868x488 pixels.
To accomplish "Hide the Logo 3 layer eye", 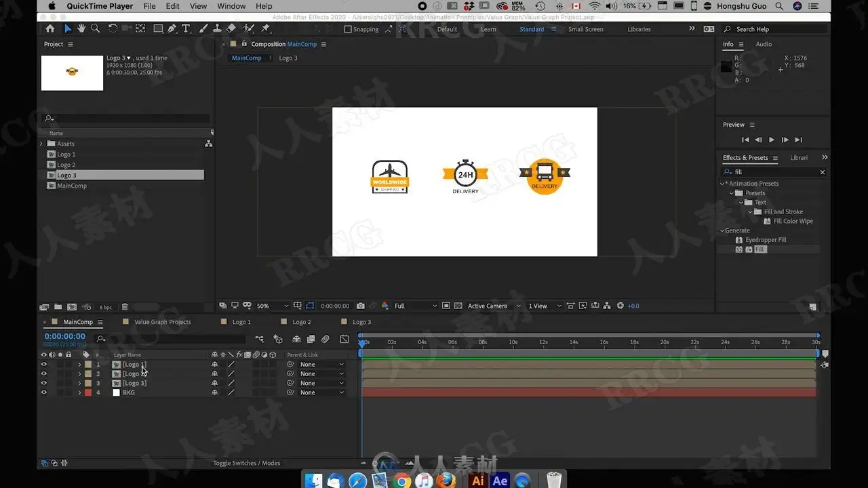I will (44, 383).
